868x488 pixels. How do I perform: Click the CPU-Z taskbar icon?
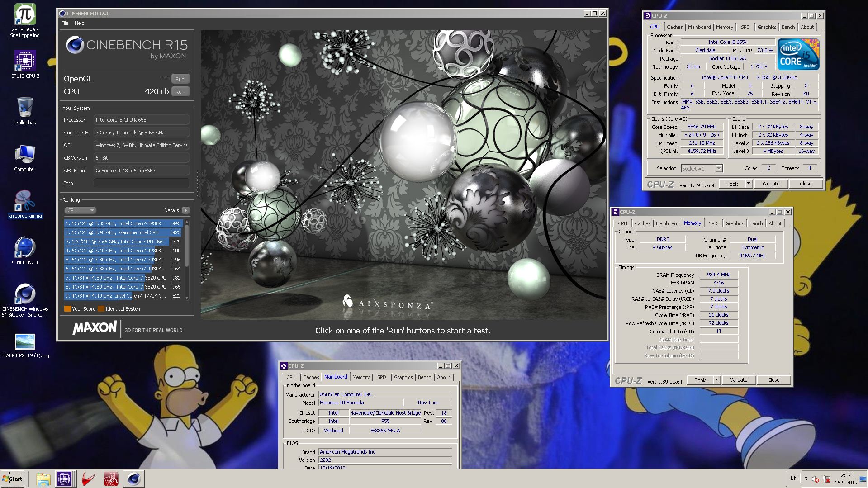point(64,479)
